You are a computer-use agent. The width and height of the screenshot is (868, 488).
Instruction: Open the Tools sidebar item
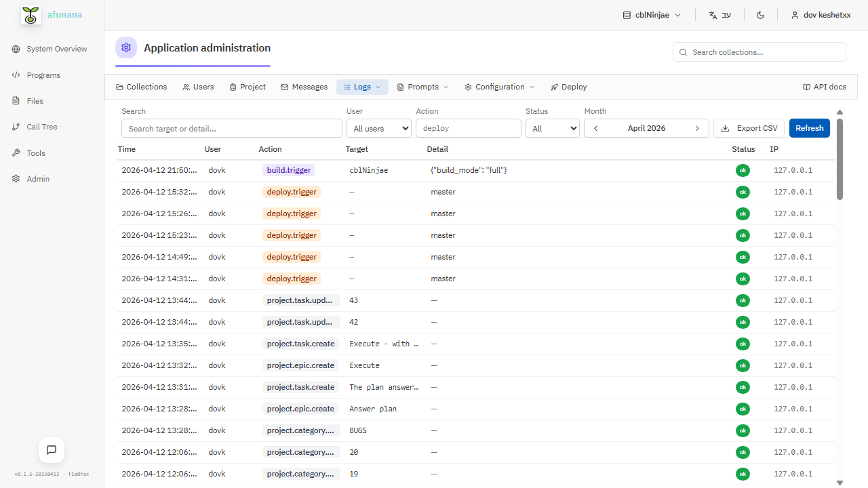pos(37,152)
